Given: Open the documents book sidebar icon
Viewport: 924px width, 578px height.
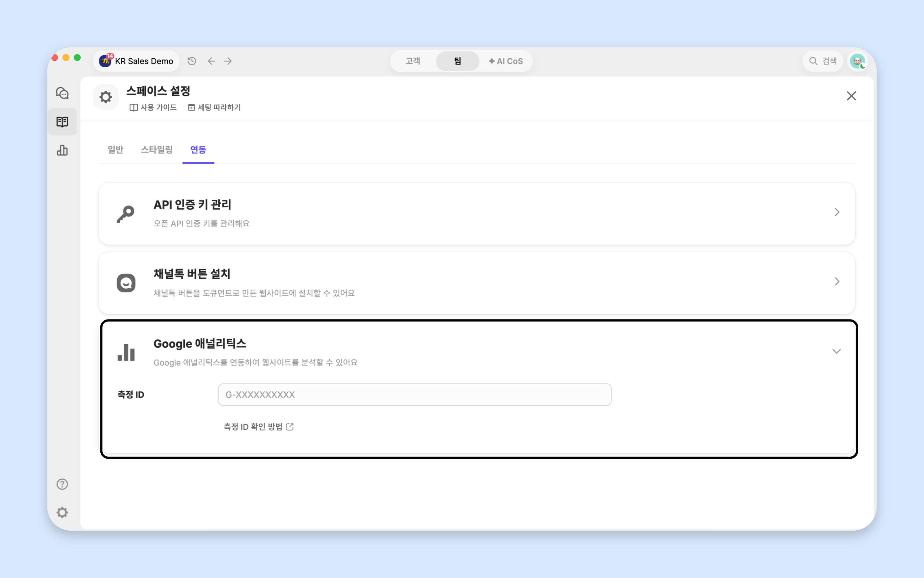Looking at the screenshot, I should click(x=62, y=122).
